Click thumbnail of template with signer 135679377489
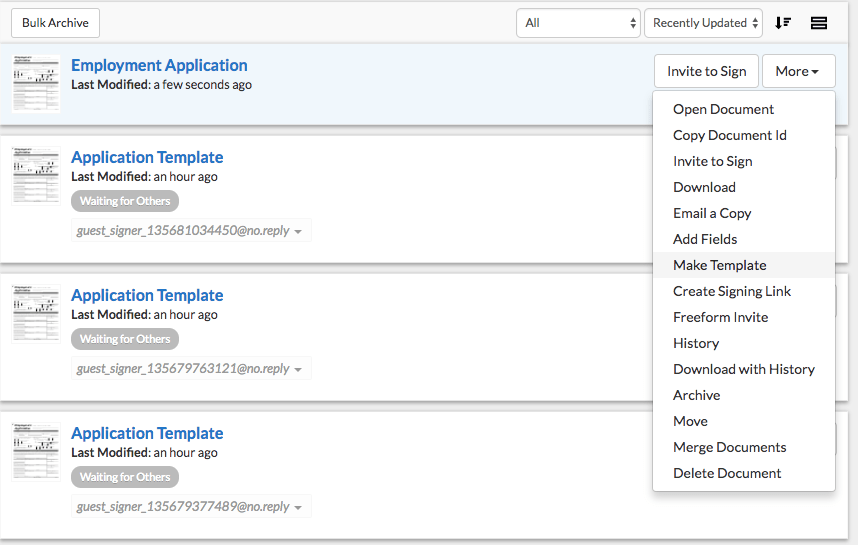This screenshot has width=858, height=545. (x=36, y=451)
